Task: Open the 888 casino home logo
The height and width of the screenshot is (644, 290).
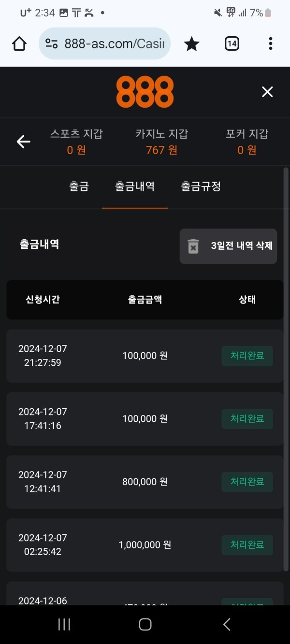Action: [x=145, y=92]
